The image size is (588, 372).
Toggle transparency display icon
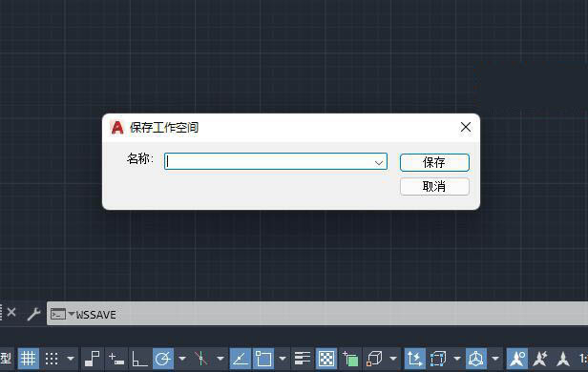pyautogui.click(x=326, y=359)
